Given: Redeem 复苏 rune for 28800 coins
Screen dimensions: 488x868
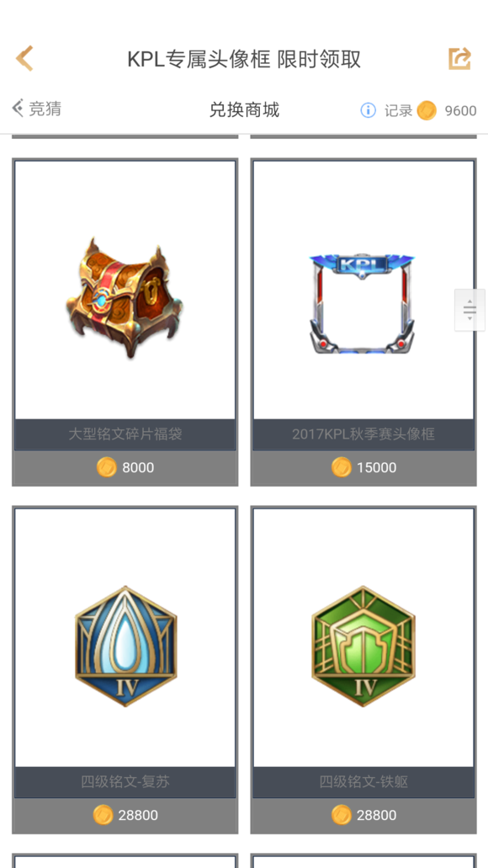Looking at the screenshot, I should coord(125,815).
